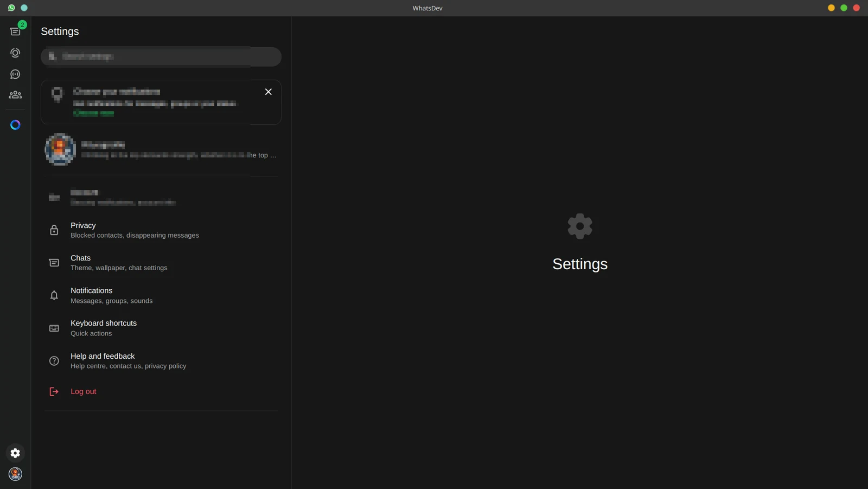Screen dimensions: 868x489
Task: Open Chats settings entry
Action: (161, 263)
